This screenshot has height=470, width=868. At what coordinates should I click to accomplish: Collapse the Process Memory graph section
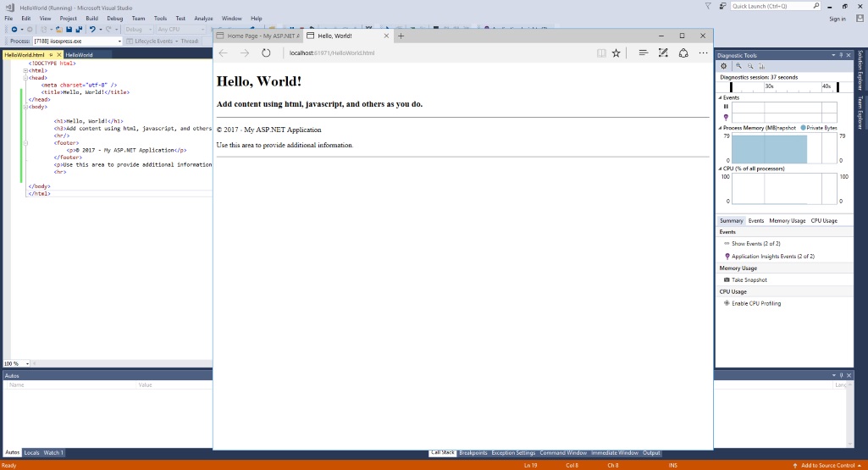pos(721,128)
